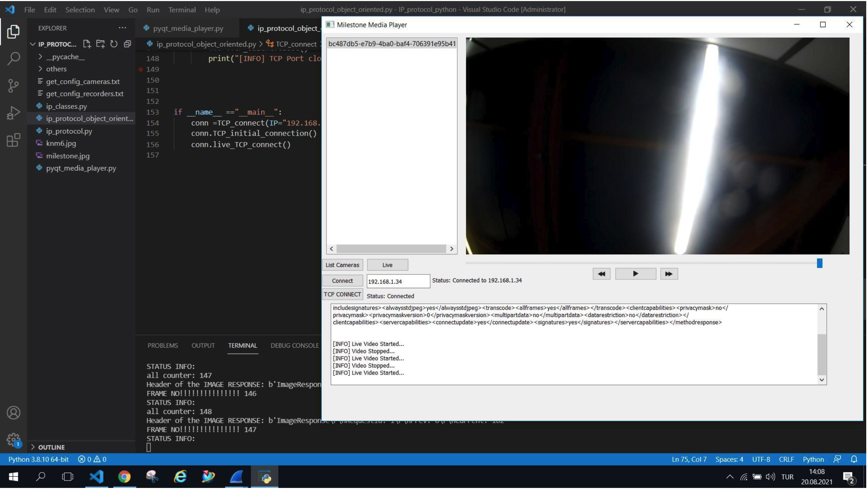
Task: Switch to the DEBUG CONSOLE tab
Action: click(295, 346)
